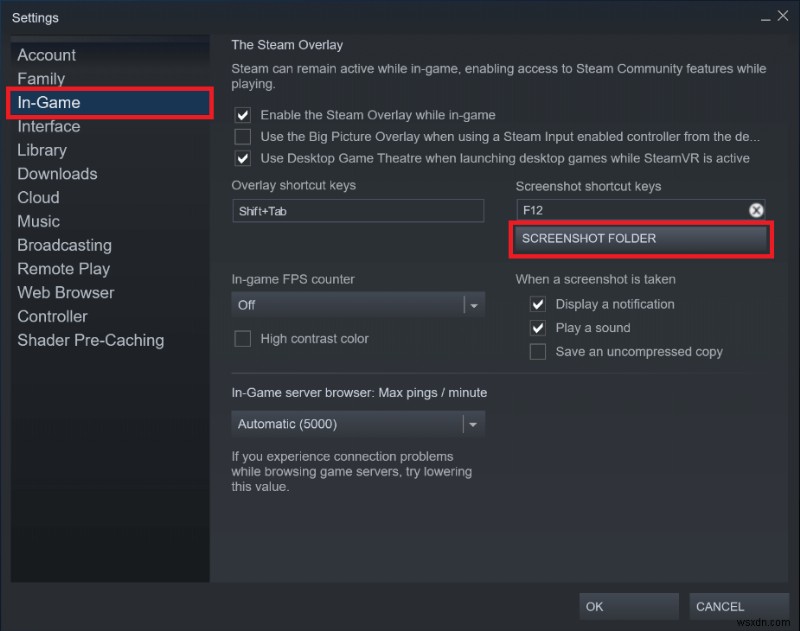Click the Overlay shortcut keys field
The width and height of the screenshot is (800, 631).
(x=357, y=210)
